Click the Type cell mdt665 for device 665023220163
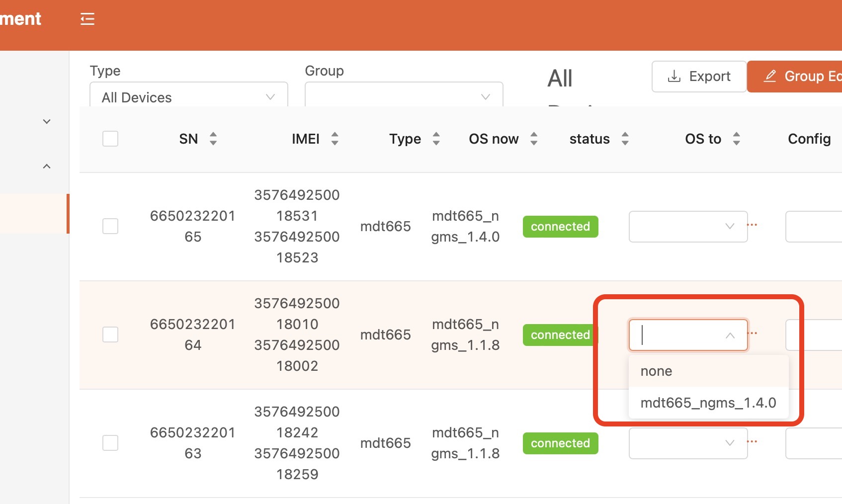Image resolution: width=842 pixels, height=504 pixels. pyautogui.click(x=385, y=443)
